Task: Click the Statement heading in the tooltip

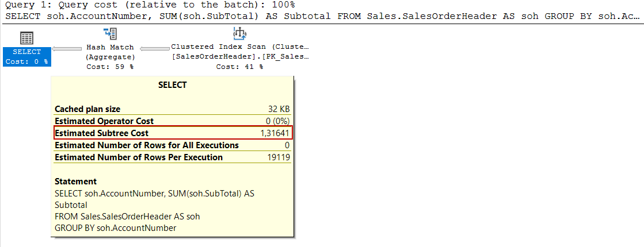Action: pyautogui.click(x=75, y=182)
